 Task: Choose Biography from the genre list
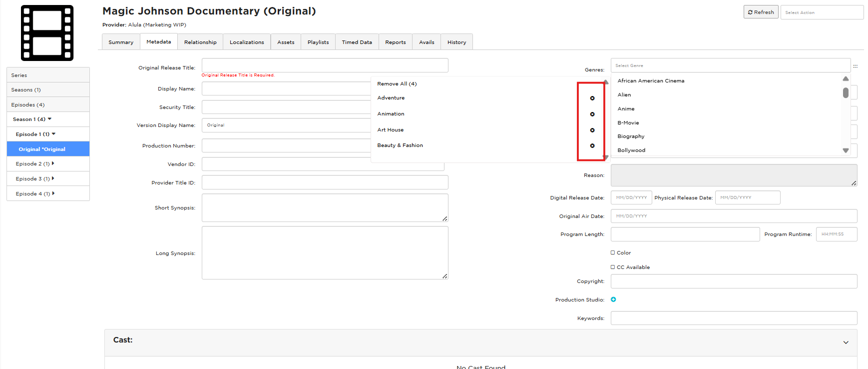click(631, 136)
